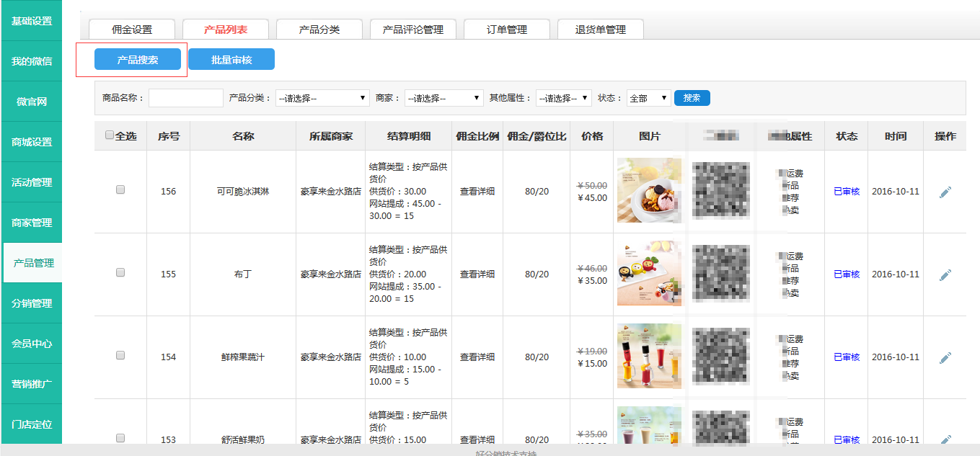The height and width of the screenshot is (456, 980).
Task: Click the QR code for product 155
Action: 720,274
